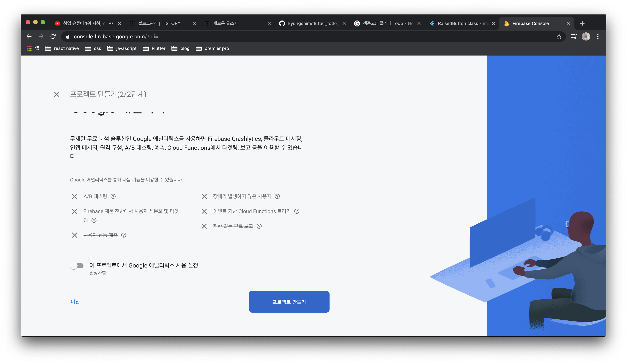
Task: Open Chrome three-dot menu
Action: point(598,37)
